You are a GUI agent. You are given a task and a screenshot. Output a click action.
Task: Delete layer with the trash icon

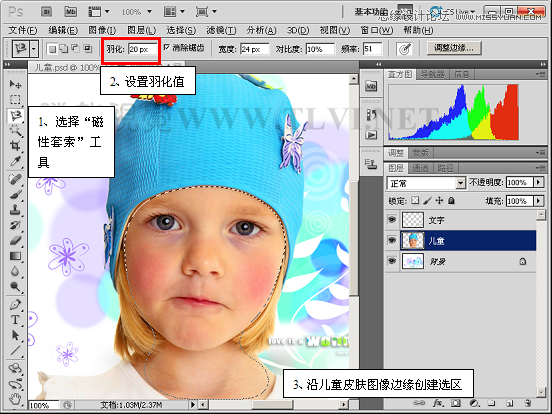527,403
